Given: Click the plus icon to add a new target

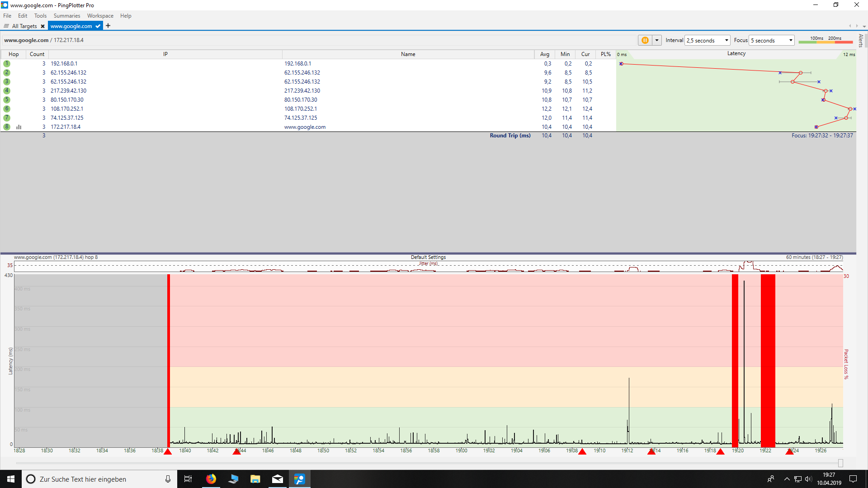Looking at the screenshot, I should [x=108, y=26].
